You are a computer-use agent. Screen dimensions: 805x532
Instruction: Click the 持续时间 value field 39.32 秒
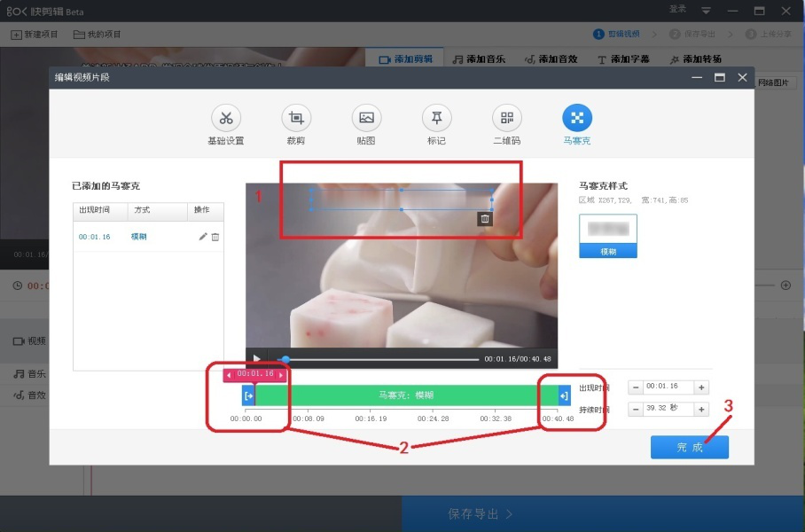[668, 410]
